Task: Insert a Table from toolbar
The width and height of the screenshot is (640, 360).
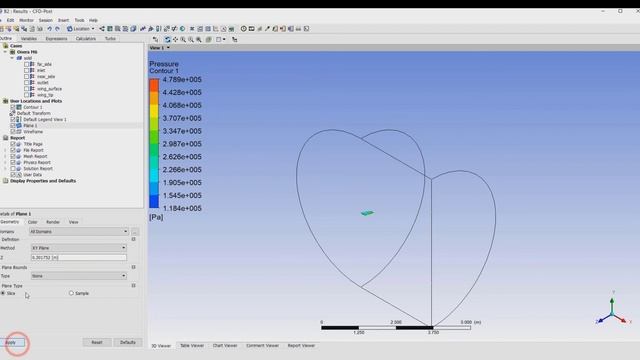Action: coord(208,29)
